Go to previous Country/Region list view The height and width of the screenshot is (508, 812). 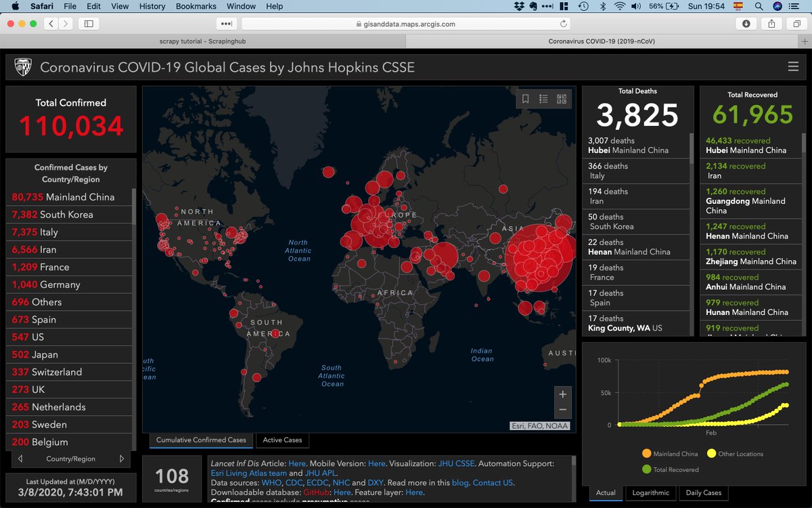click(x=20, y=459)
